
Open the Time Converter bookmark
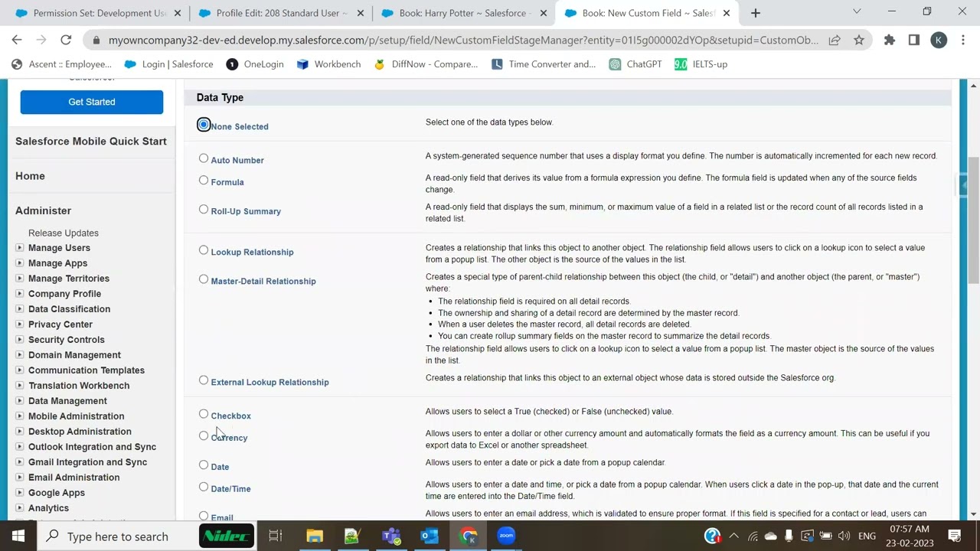coord(544,64)
